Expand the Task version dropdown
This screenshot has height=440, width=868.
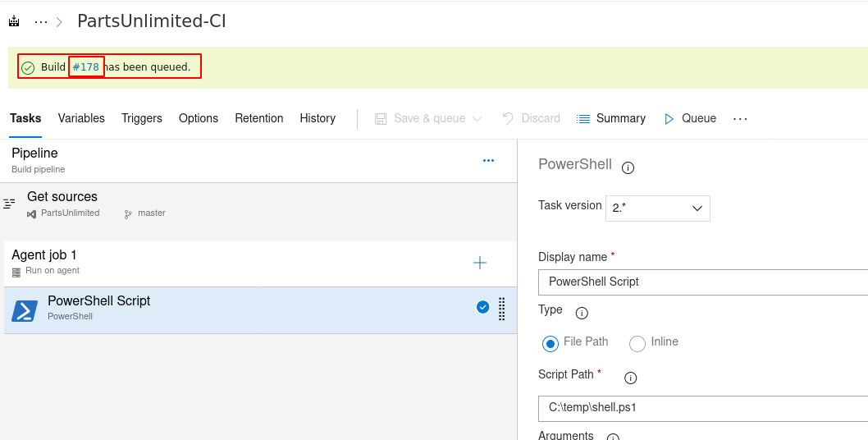pos(657,209)
